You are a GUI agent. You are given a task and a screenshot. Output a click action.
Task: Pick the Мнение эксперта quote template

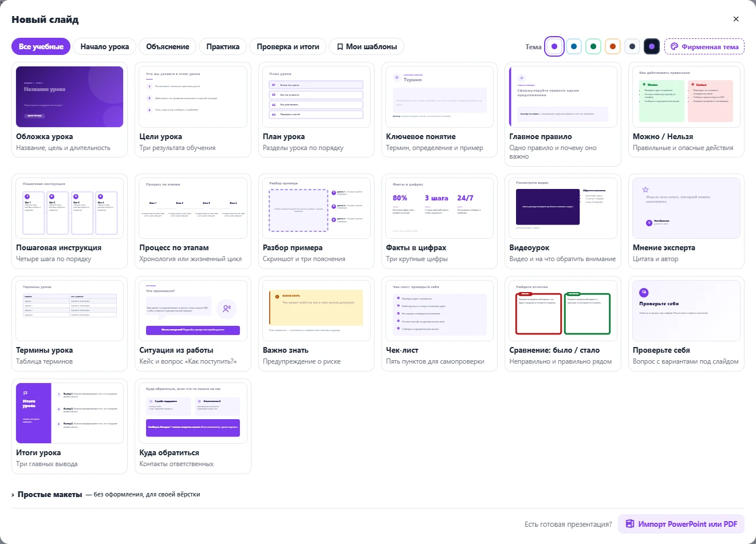pos(686,221)
